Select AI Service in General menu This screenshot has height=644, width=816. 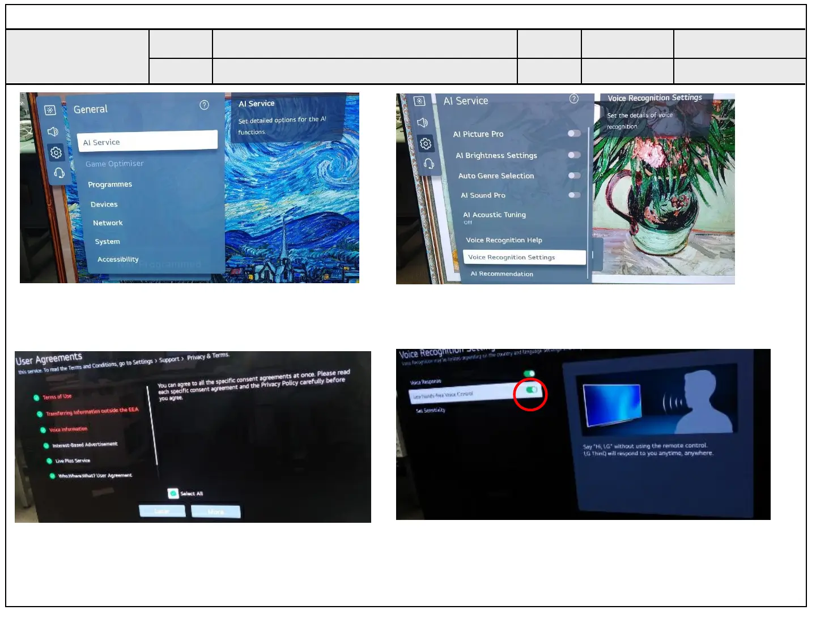(x=147, y=142)
